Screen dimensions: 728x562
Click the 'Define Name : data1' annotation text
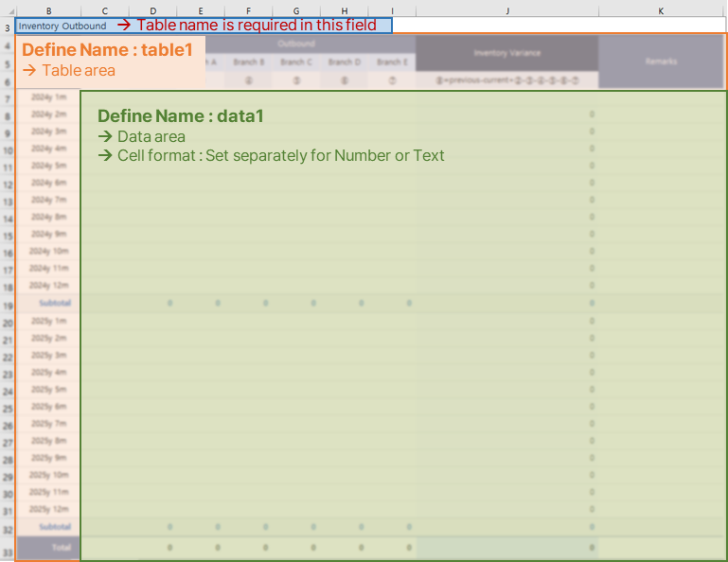click(180, 116)
